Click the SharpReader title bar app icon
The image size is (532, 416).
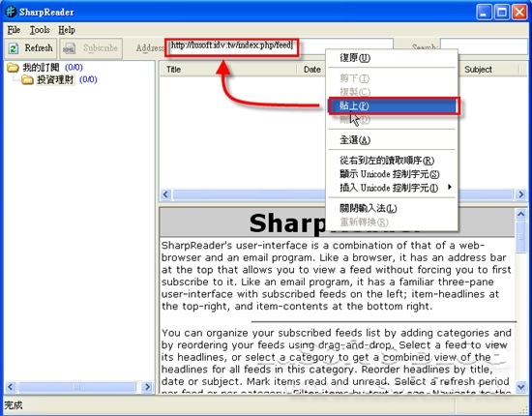click(11, 12)
